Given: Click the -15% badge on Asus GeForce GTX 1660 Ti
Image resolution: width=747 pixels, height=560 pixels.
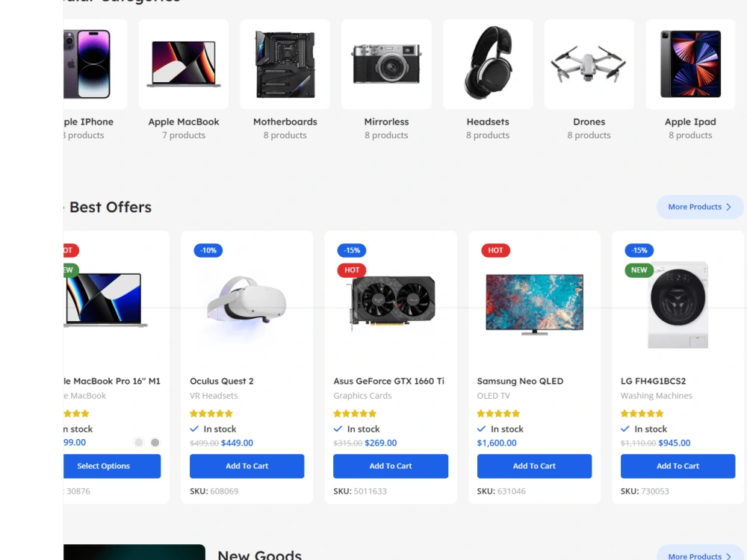Looking at the screenshot, I should 352,250.
